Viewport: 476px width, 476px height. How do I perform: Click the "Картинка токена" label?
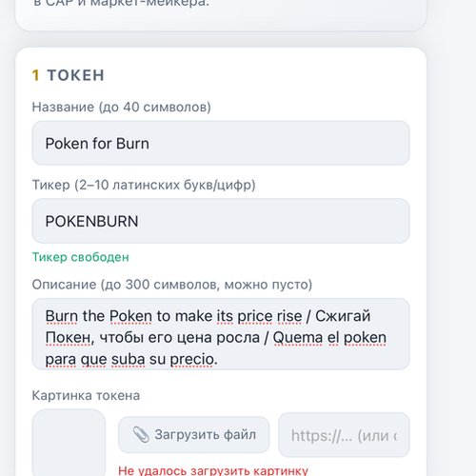pos(86,396)
